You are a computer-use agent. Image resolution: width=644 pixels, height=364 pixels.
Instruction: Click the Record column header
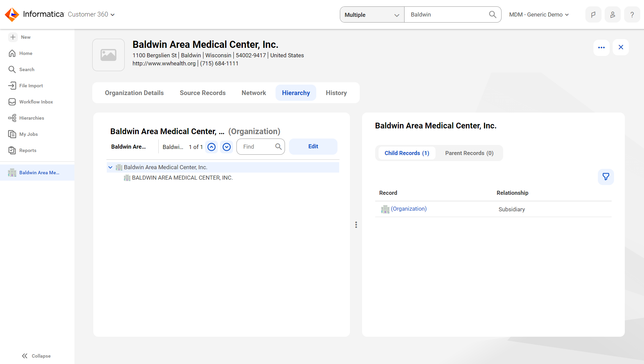(x=388, y=193)
